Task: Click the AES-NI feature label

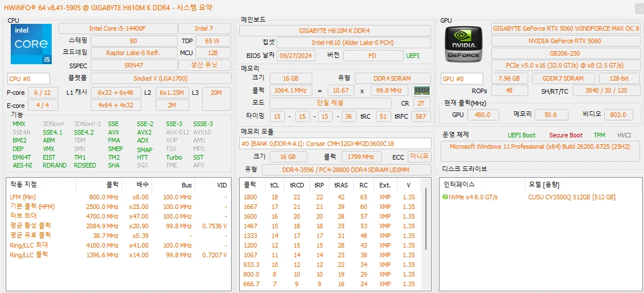Action: [x=22, y=165]
